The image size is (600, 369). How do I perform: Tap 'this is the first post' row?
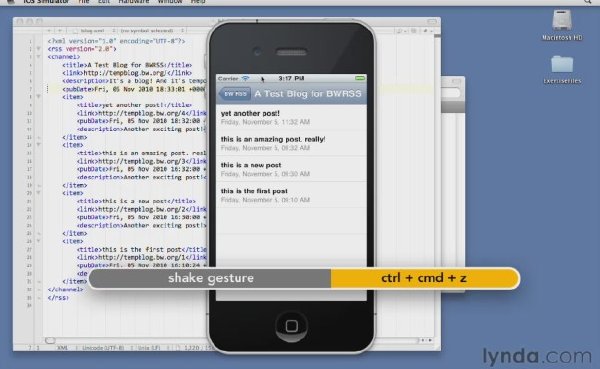pos(291,195)
